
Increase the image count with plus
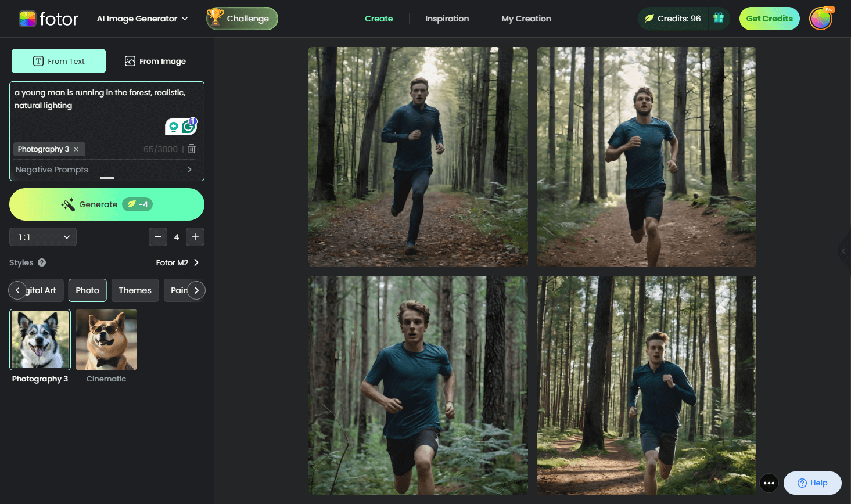click(x=195, y=237)
